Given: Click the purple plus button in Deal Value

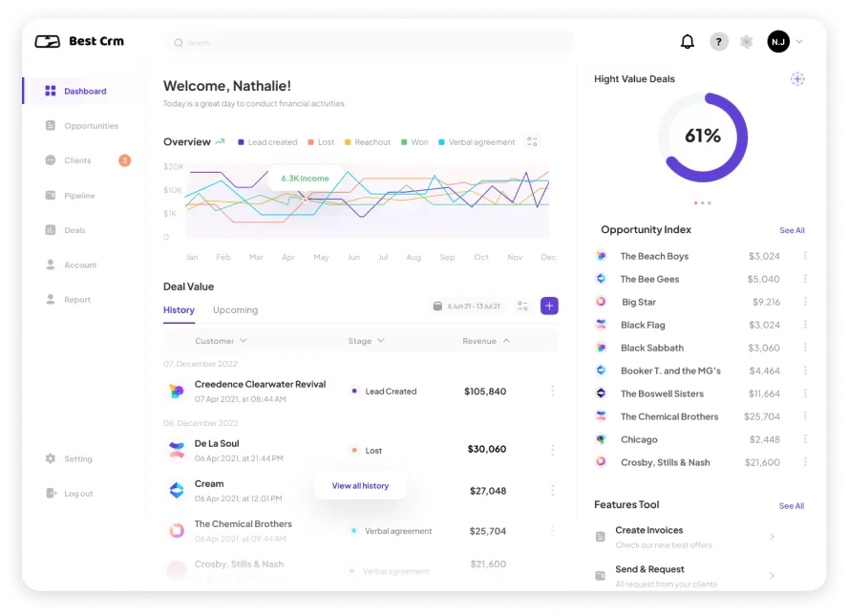Looking at the screenshot, I should click(x=549, y=306).
